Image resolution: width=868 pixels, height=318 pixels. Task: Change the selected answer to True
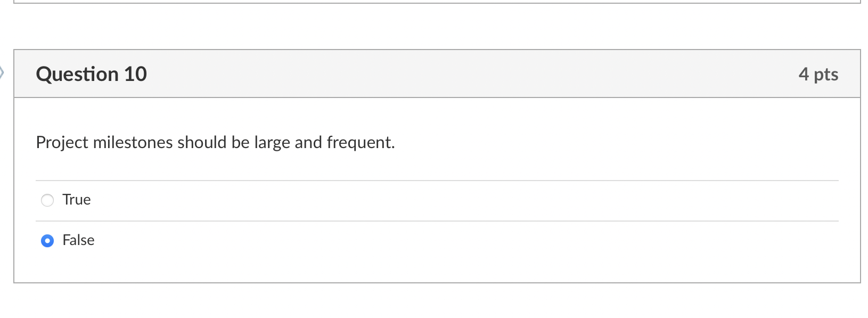(48, 200)
